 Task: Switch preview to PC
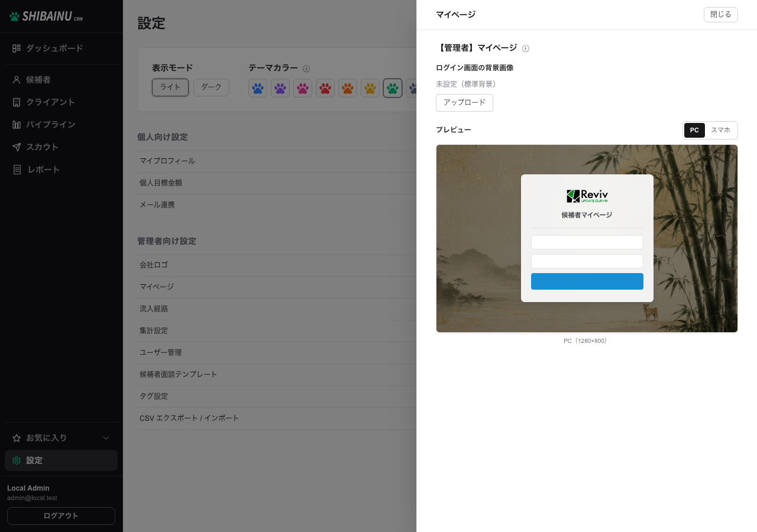pos(694,130)
